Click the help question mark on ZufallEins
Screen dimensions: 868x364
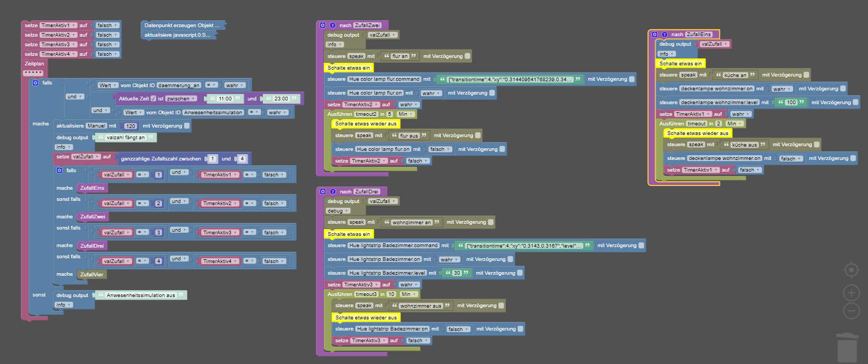pos(664,35)
